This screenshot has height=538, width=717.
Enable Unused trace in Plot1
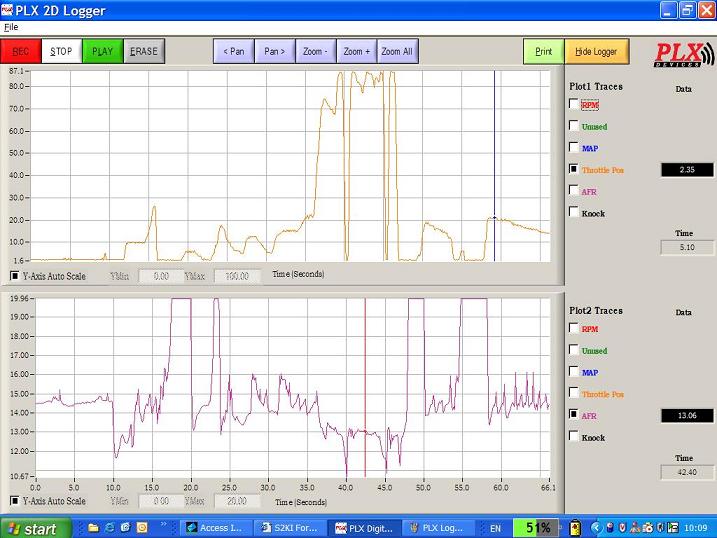click(573, 125)
